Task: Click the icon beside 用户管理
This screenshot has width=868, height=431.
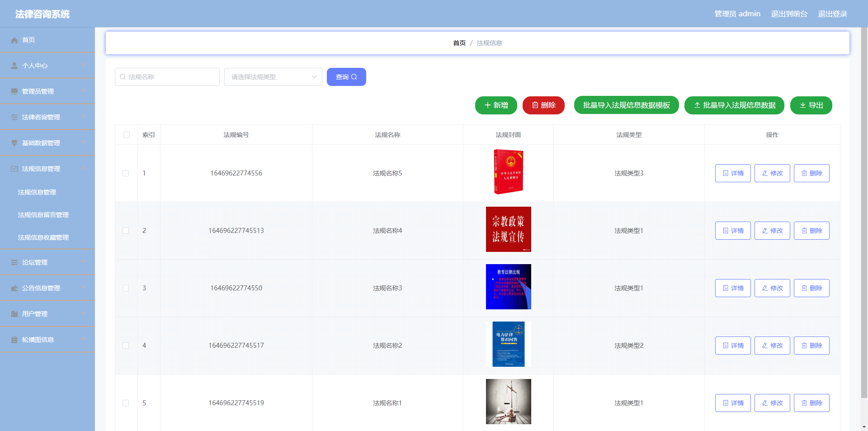Action: (x=14, y=314)
